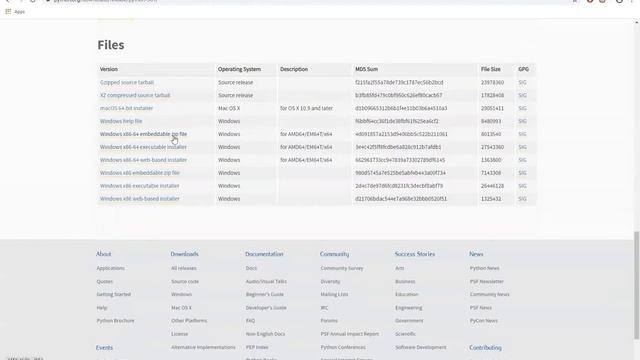Open Other Platforms footer link
The image size is (640, 360).
click(189, 321)
